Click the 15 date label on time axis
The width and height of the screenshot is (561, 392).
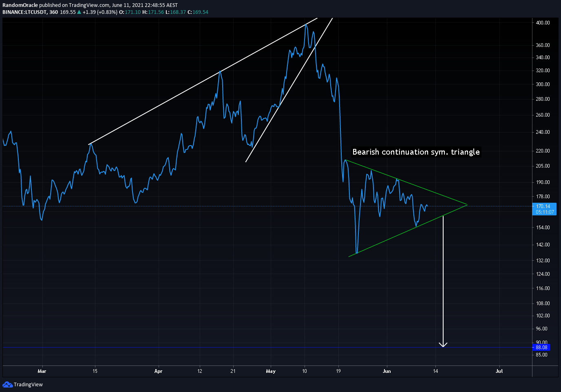95,371
